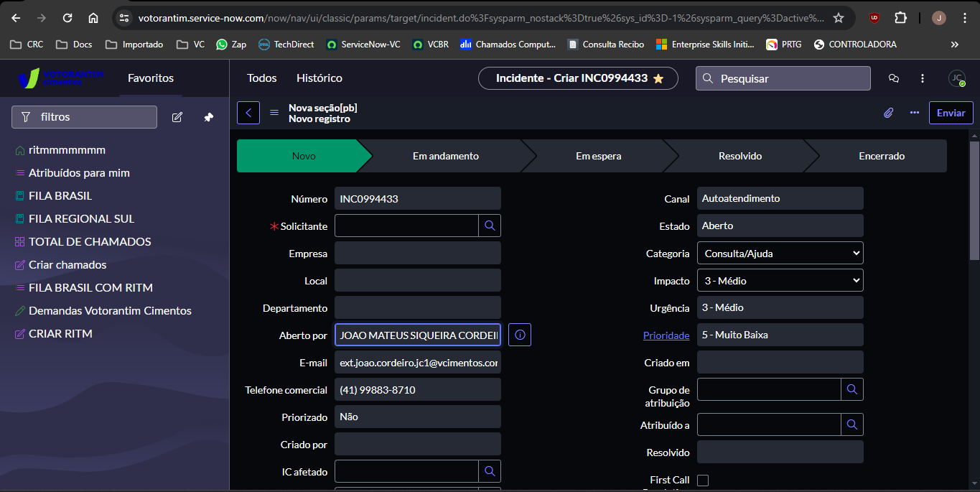Click the Enviar button
Viewport: 980px width, 492px height.
point(951,112)
